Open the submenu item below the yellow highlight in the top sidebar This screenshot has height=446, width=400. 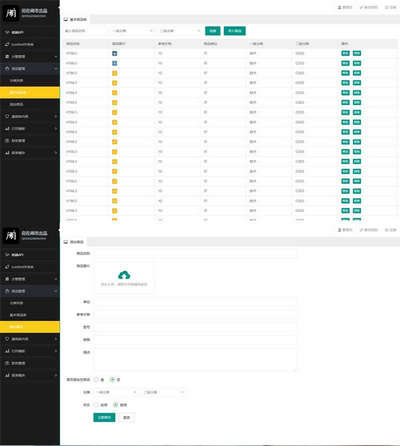coord(30,104)
